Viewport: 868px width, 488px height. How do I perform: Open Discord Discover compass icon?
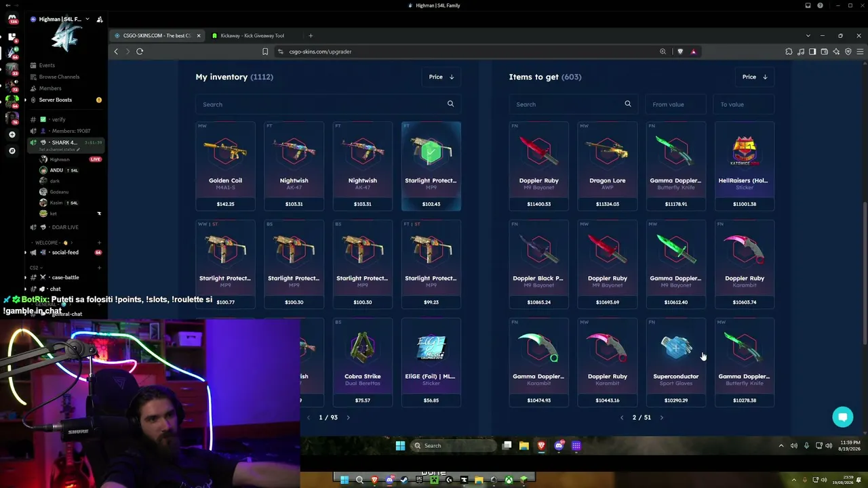click(12, 150)
